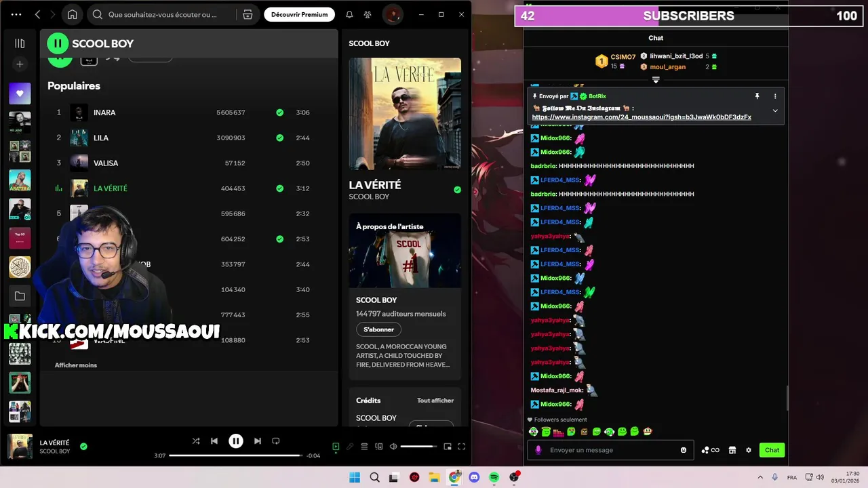Open Spotify notifications bell

(349, 14)
